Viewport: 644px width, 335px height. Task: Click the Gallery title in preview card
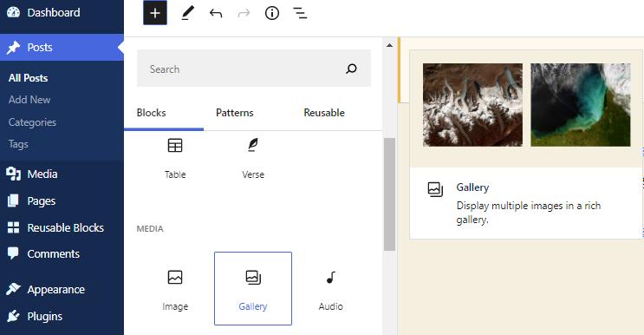(x=472, y=187)
